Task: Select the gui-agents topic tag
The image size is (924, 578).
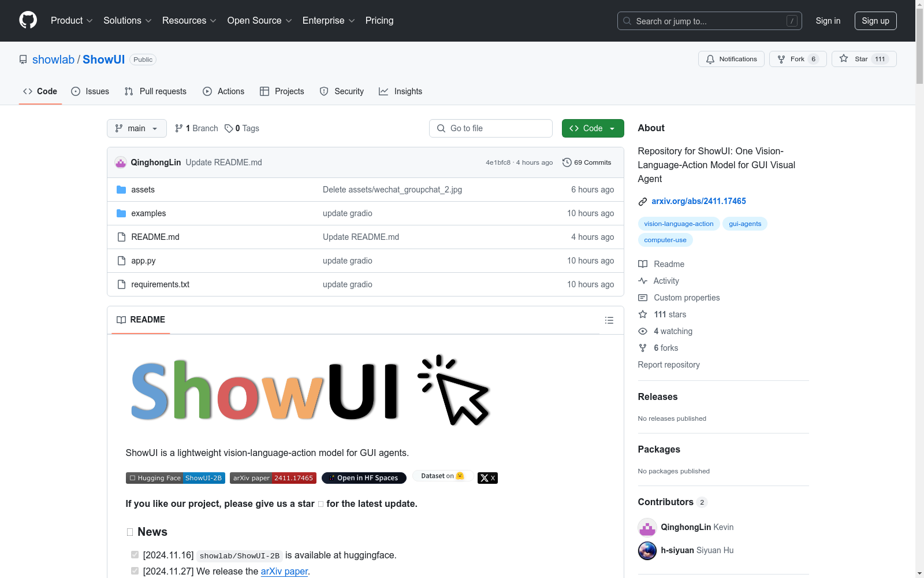Action: pyautogui.click(x=745, y=224)
